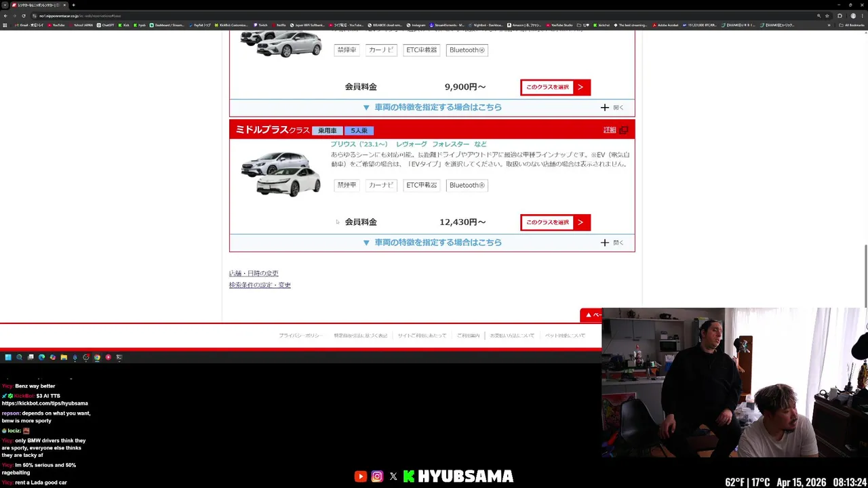
Task: Open the kickbot.com tips link in chat
Action: click(x=45, y=403)
